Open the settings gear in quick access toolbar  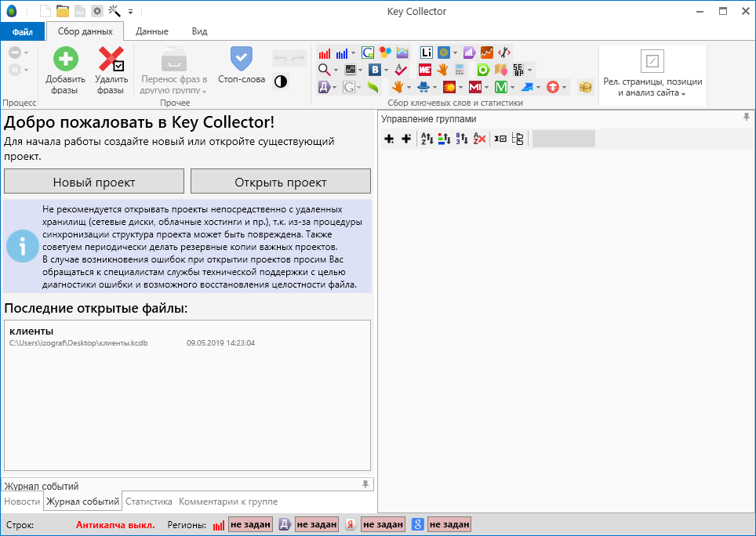coord(97,12)
